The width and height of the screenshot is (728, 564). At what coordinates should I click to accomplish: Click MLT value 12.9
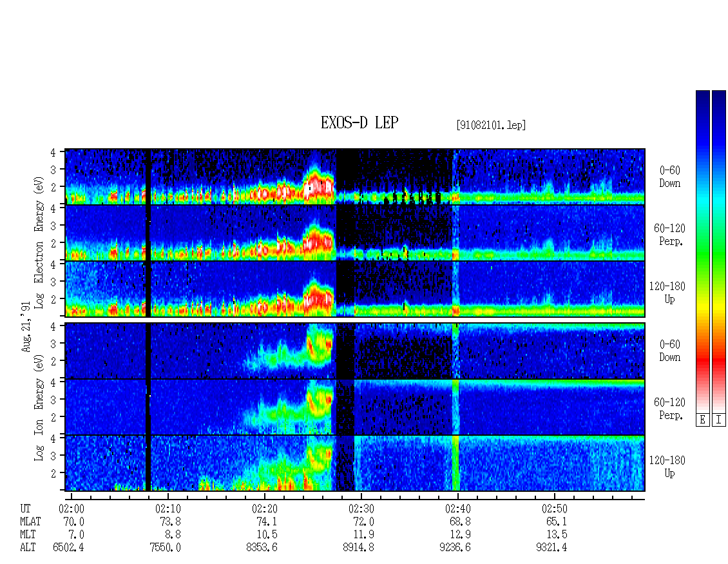[x=460, y=535]
